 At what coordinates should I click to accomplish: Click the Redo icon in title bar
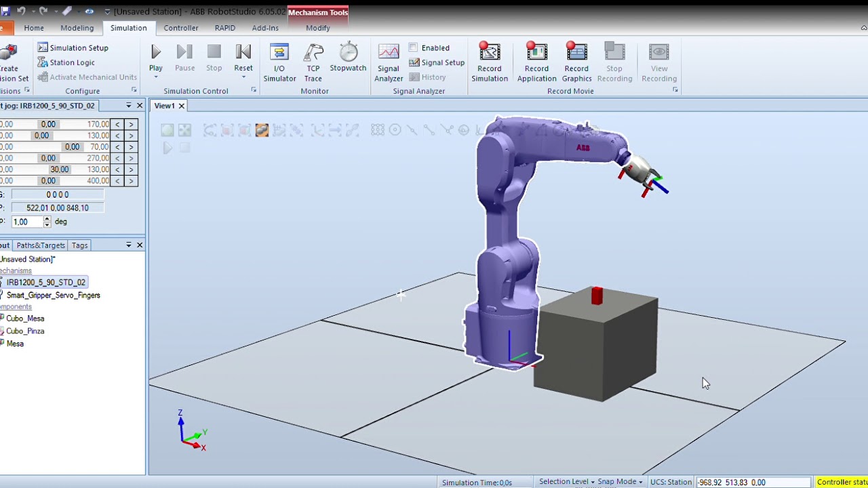click(43, 12)
